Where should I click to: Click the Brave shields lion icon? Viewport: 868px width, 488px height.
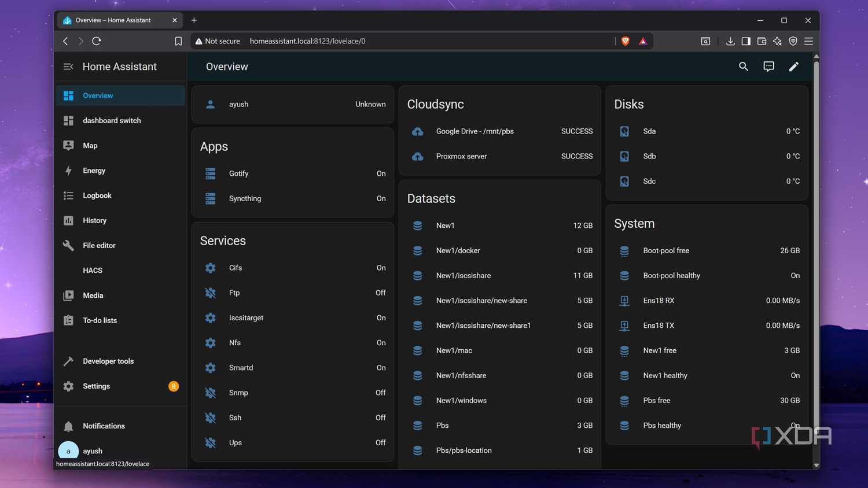coord(625,41)
